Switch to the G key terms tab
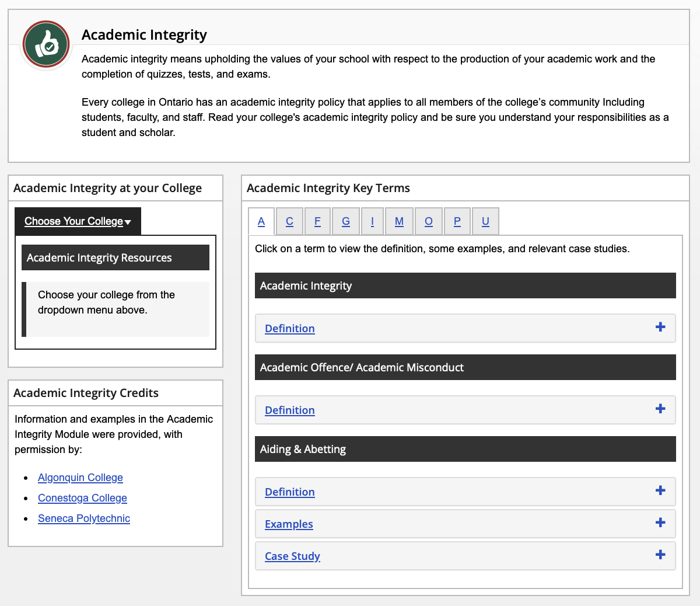700x606 pixels. 346,221
